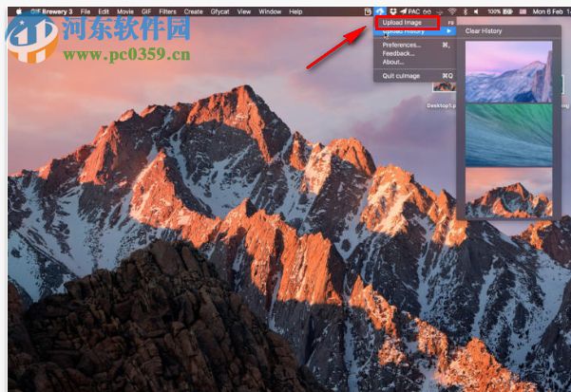571x392 pixels.
Task: Click the volume speaker icon
Action: coord(476,11)
